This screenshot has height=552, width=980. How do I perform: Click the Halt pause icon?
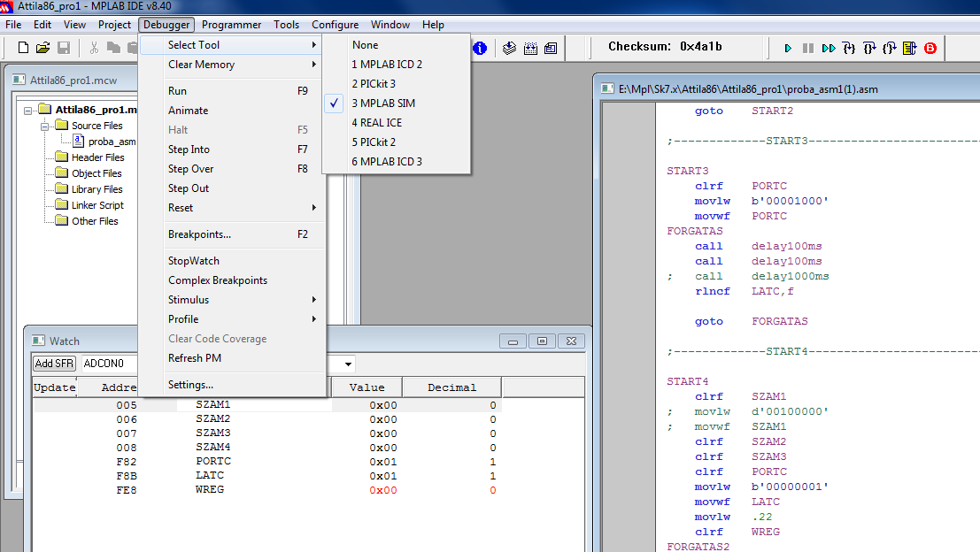tap(808, 48)
